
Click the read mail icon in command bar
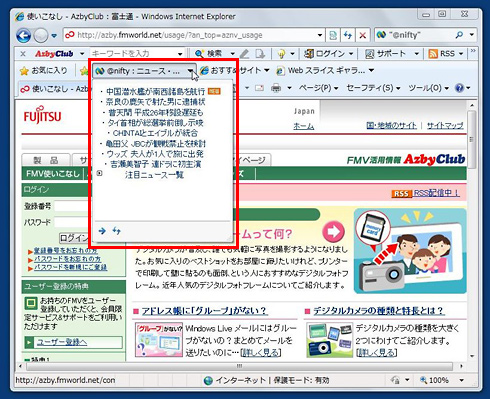click(x=259, y=88)
